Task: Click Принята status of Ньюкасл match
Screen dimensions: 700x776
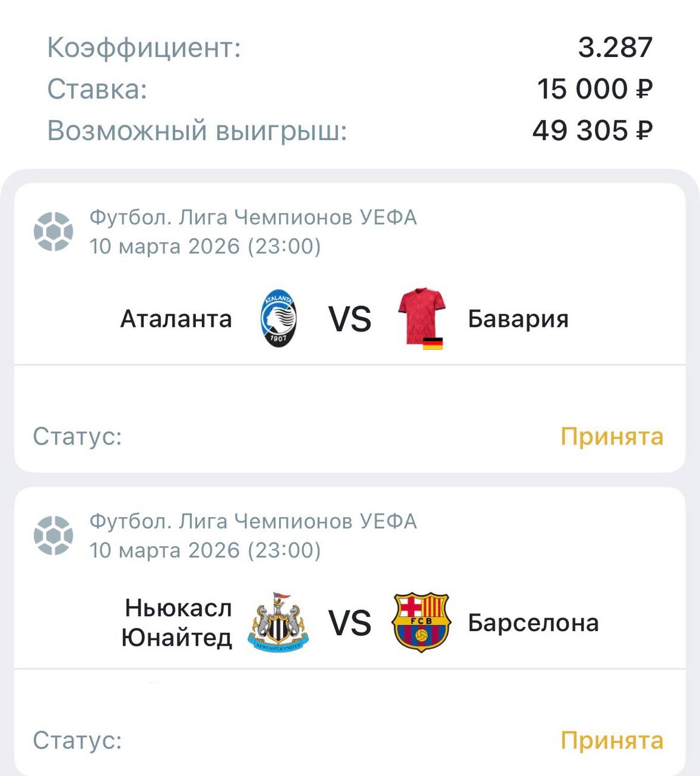Action: point(611,741)
